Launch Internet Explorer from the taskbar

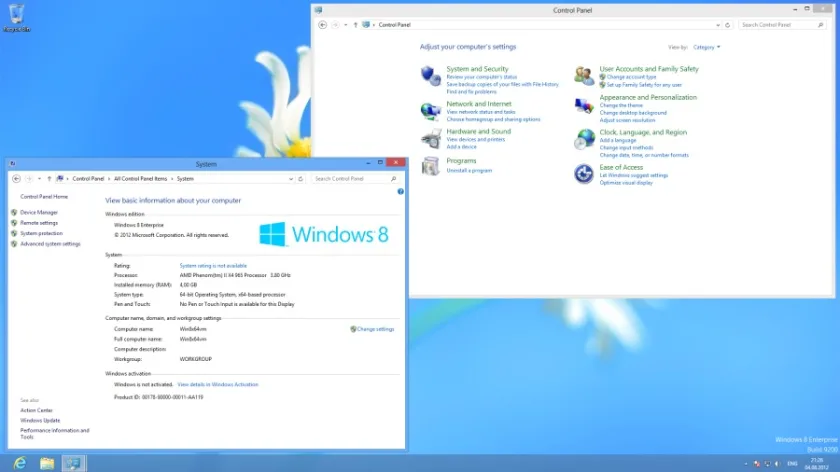tap(20, 463)
